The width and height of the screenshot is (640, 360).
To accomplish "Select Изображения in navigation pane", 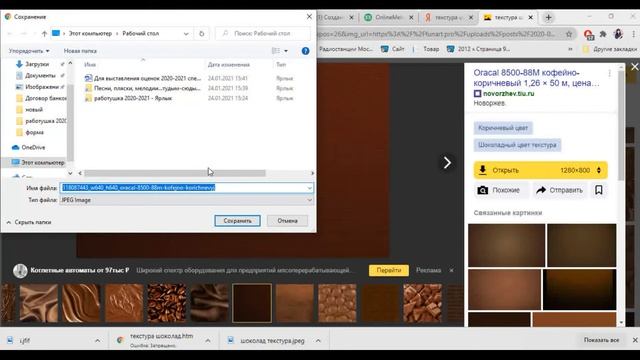I will pyautogui.click(x=42, y=87).
